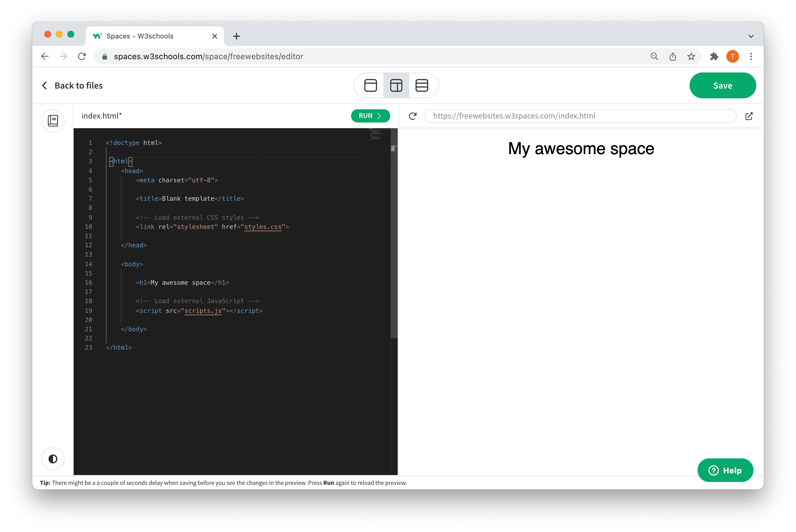Open a new browser tab
The image size is (796, 532).
click(x=237, y=36)
